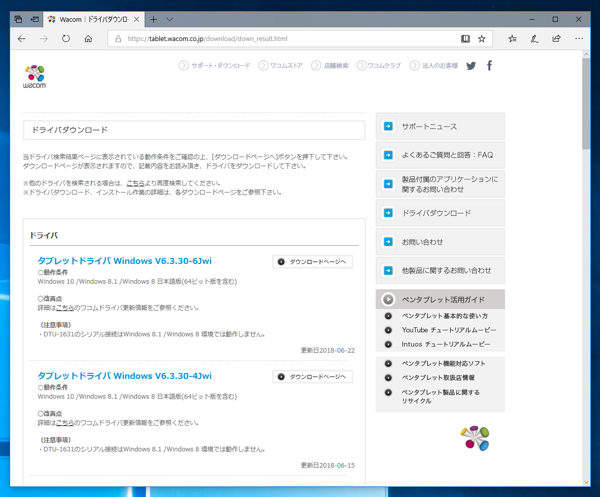Reload the page with refresh icon
Viewport: 600px width, 497px height.
(x=66, y=39)
